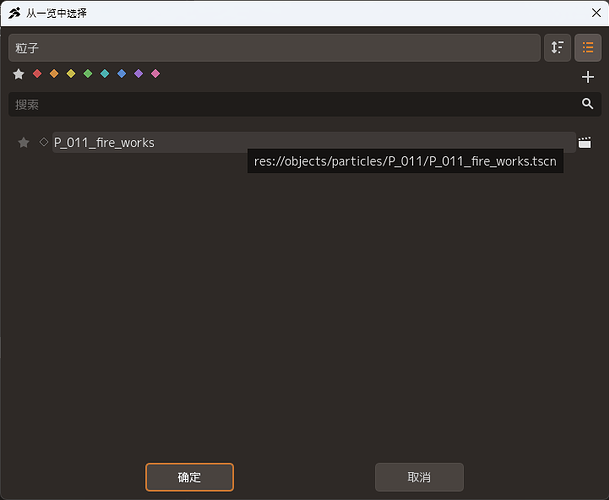Screen dimensions: 609x500
Task: Select the orange diamond color tag
Action: 54,73
